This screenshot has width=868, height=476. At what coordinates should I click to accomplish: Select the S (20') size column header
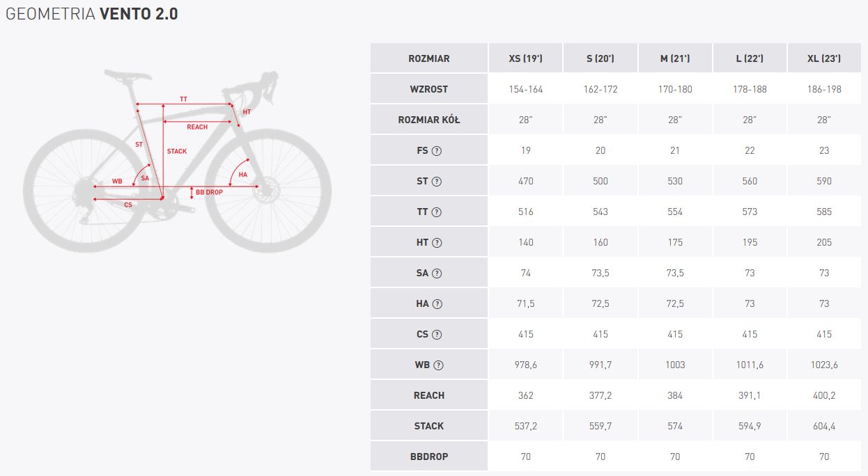pos(600,58)
